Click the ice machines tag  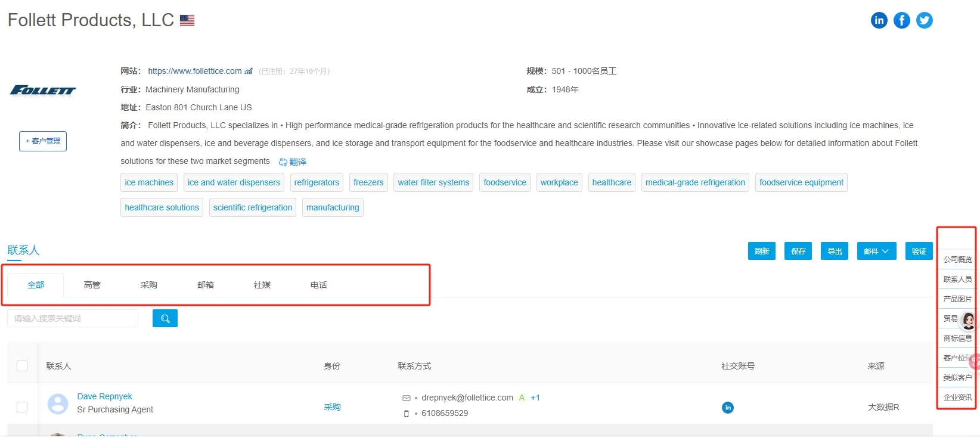click(149, 182)
